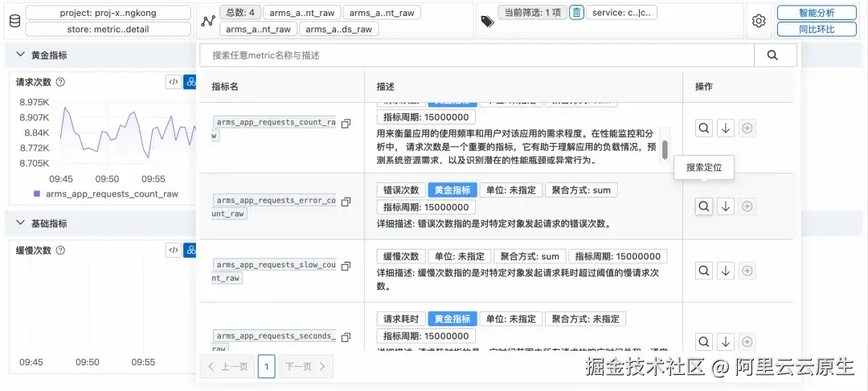
Task: Copy the arms_app_requests_error_count_raw metric name
Action: tap(346, 202)
